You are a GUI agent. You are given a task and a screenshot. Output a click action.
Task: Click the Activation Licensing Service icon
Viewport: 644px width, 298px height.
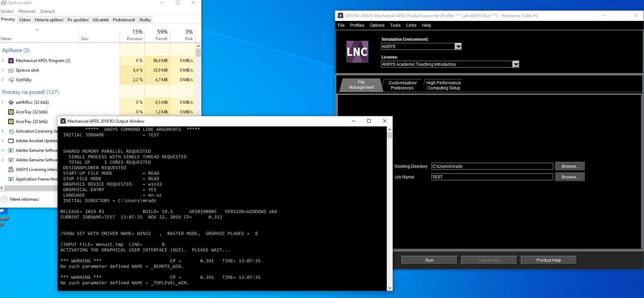[11, 131]
